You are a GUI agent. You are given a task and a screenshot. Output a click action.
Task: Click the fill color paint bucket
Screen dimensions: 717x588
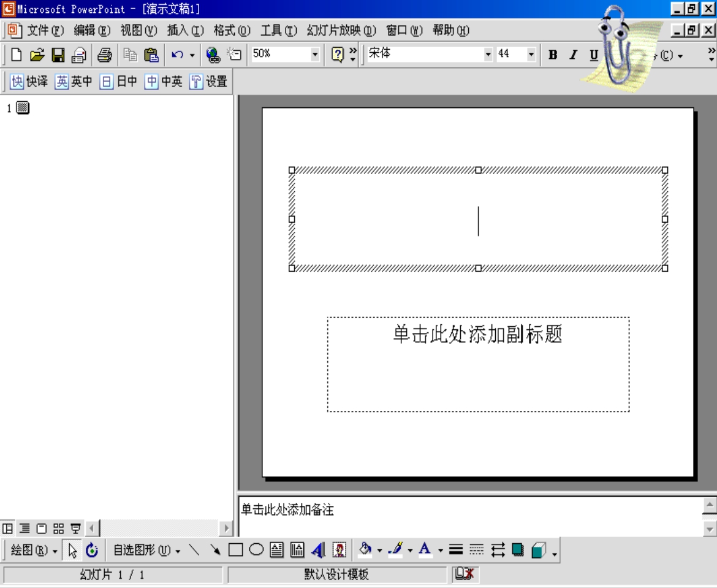pos(365,549)
